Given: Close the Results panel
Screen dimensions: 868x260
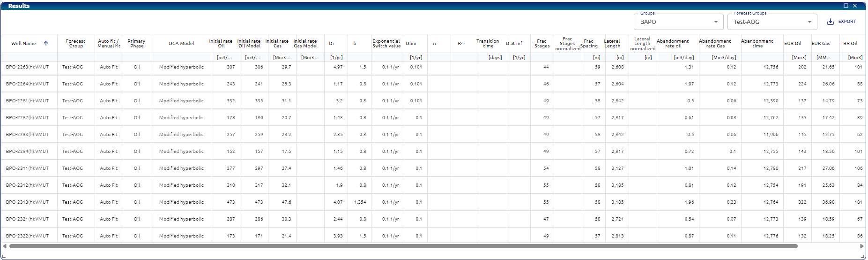Looking at the screenshot, I should pyautogui.click(x=855, y=6).
